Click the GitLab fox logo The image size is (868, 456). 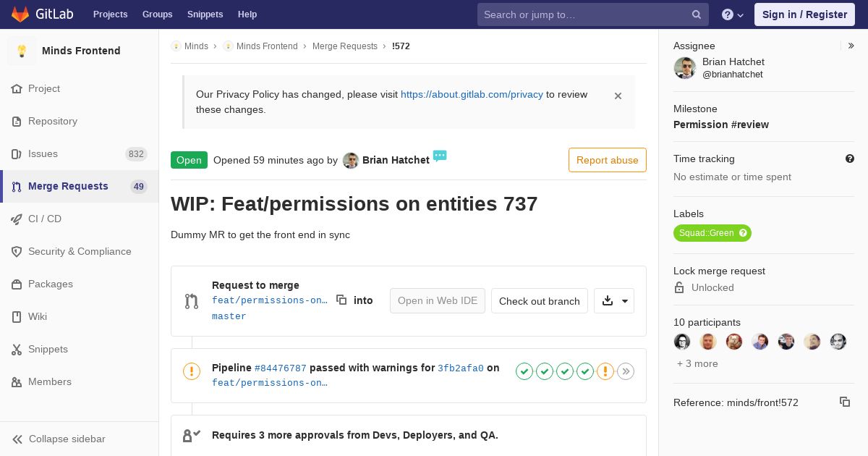pyautogui.click(x=20, y=14)
